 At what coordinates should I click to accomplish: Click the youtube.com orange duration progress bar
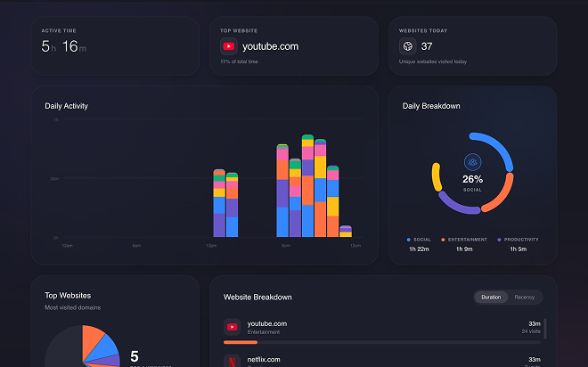pyautogui.click(x=241, y=342)
